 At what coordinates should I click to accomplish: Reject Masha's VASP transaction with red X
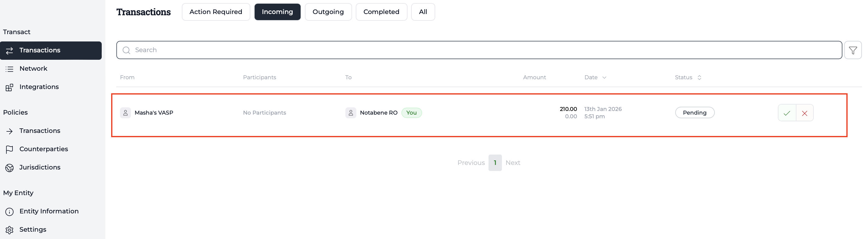(x=805, y=113)
